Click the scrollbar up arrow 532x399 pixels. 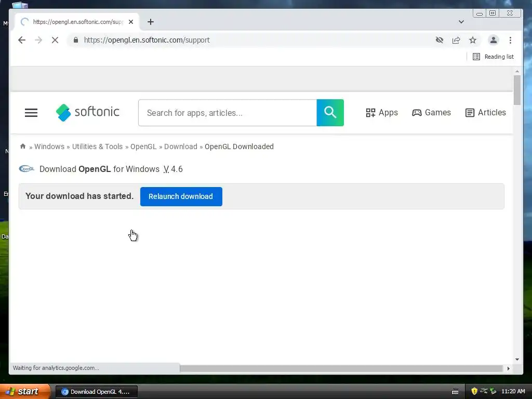point(517,72)
